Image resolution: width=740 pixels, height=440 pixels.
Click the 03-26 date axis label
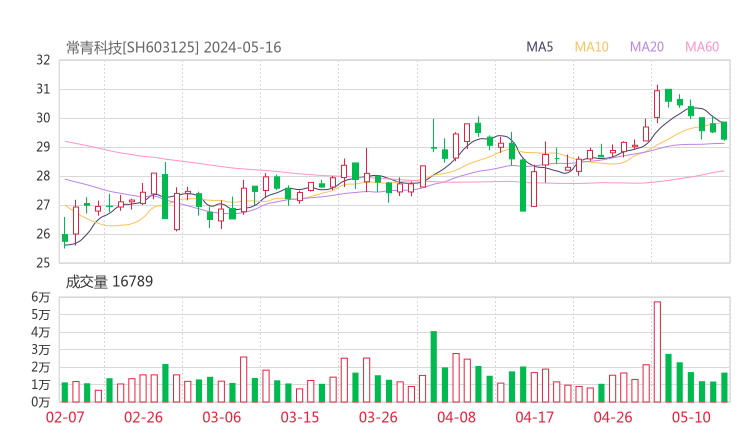click(378, 417)
